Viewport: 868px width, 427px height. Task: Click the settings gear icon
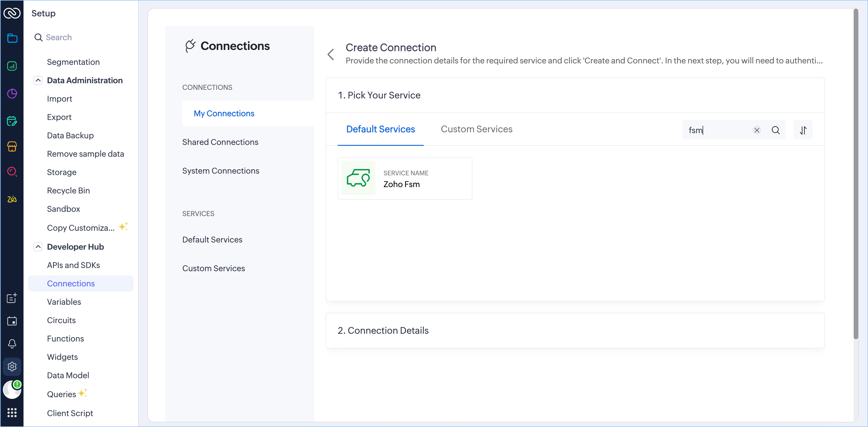(12, 366)
